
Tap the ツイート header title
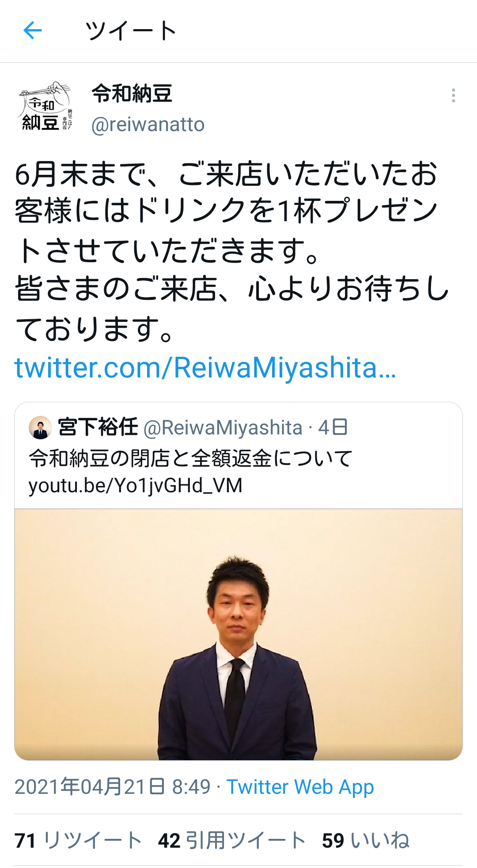coord(131,30)
